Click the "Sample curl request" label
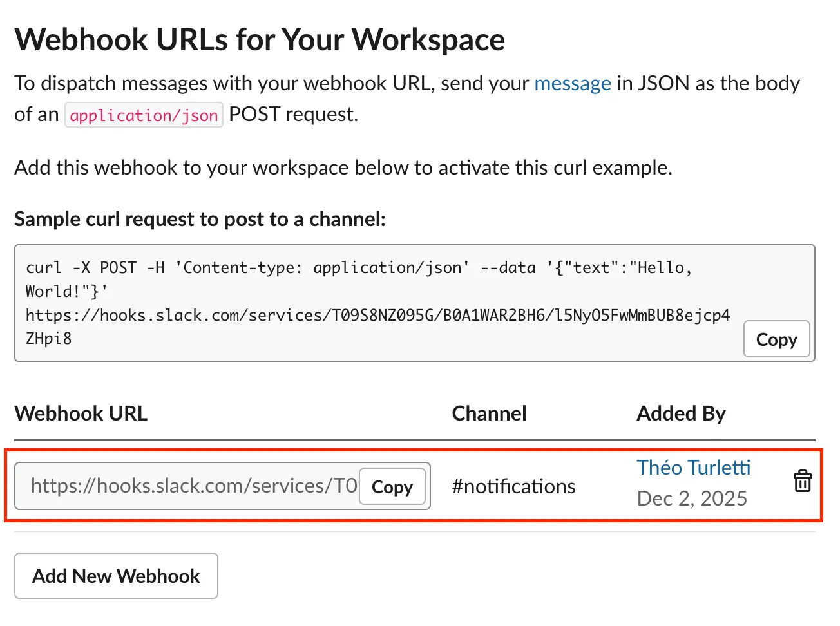The width and height of the screenshot is (840, 626). point(200,220)
